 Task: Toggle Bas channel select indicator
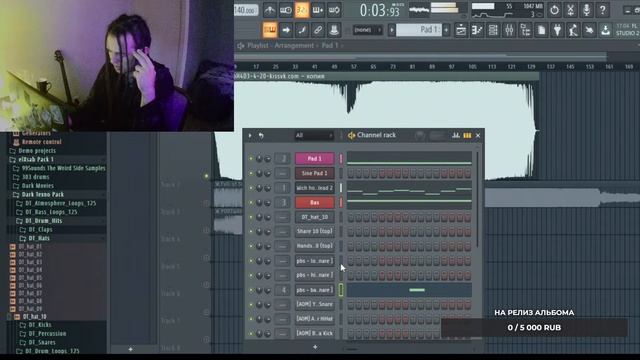click(x=341, y=202)
